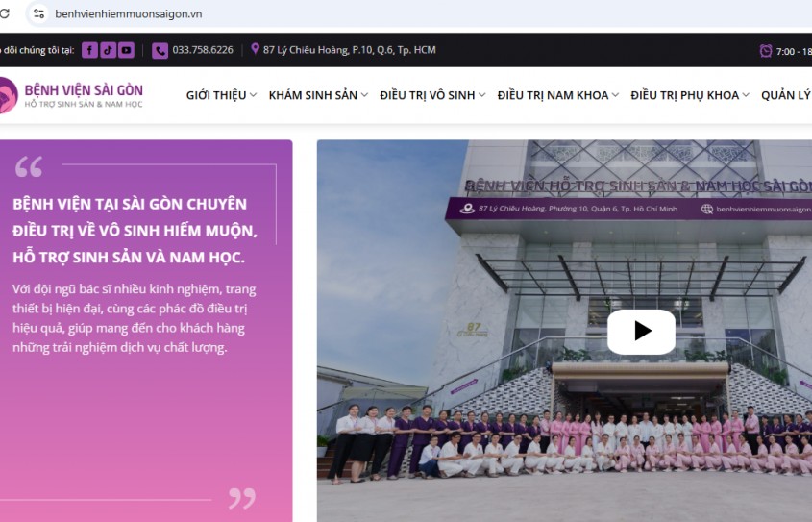Open the Facebook social icon
Viewport: 812px width, 522px height.
(x=89, y=50)
